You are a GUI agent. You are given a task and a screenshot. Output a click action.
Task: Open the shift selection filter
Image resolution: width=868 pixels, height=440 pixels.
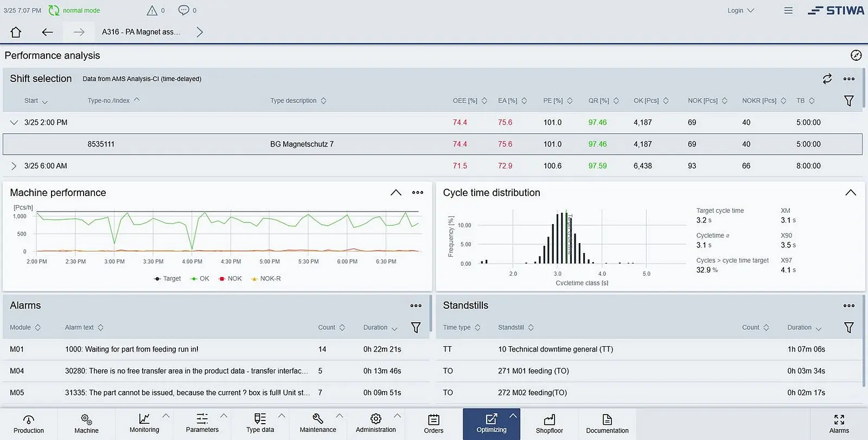click(848, 101)
